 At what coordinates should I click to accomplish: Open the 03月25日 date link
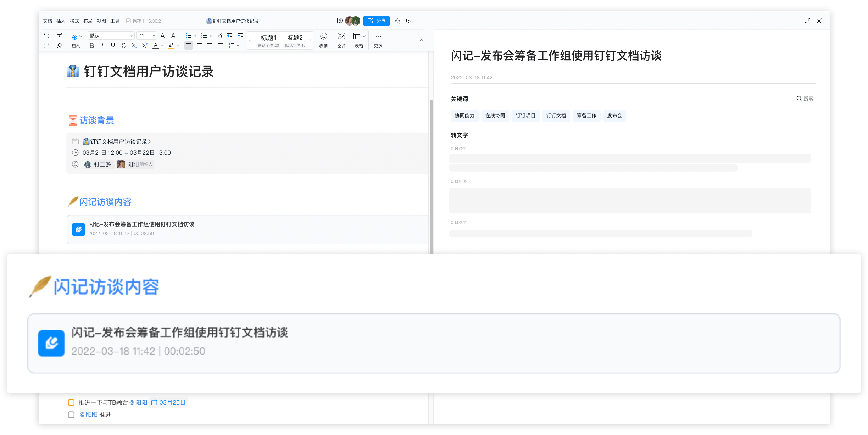coord(172,402)
